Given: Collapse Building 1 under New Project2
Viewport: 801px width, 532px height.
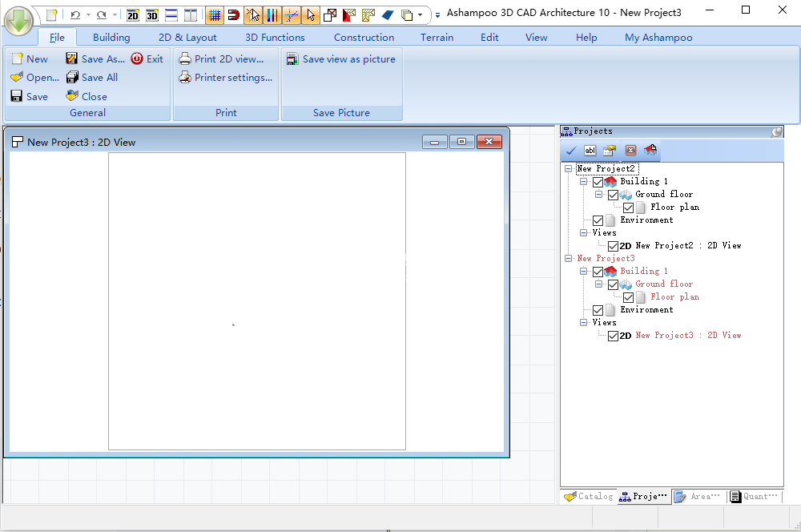Looking at the screenshot, I should pyautogui.click(x=583, y=181).
